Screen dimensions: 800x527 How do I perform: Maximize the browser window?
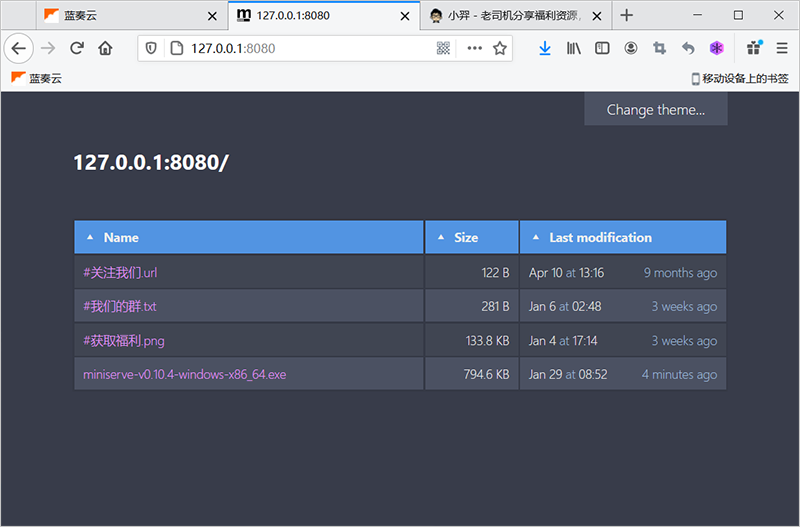coord(738,15)
